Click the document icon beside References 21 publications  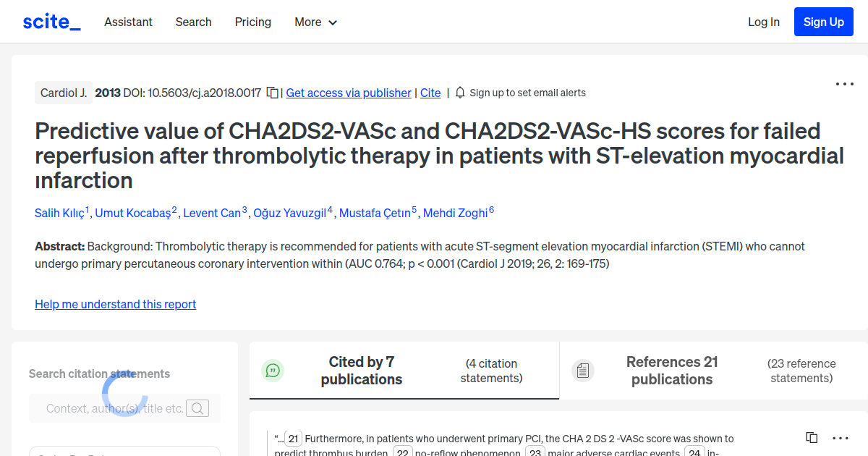click(583, 370)
